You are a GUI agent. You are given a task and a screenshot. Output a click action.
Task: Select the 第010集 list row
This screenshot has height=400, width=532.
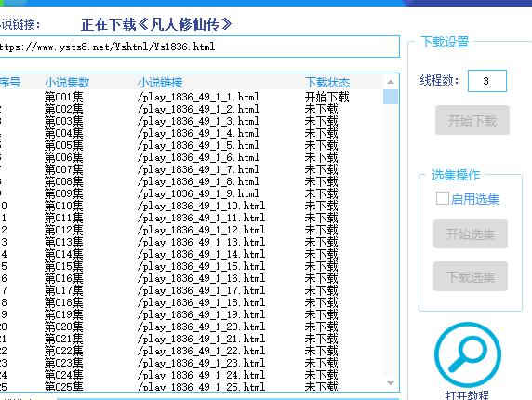click(x=192, y=206)
